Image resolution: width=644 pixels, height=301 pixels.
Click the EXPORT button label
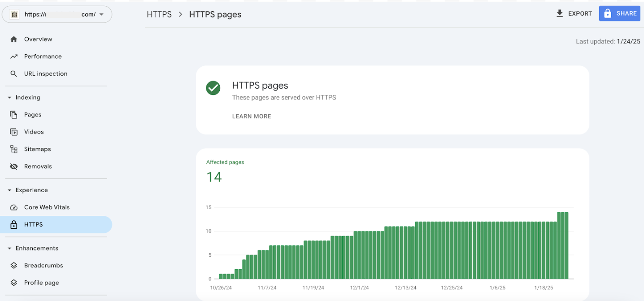(x=580, y=14)
